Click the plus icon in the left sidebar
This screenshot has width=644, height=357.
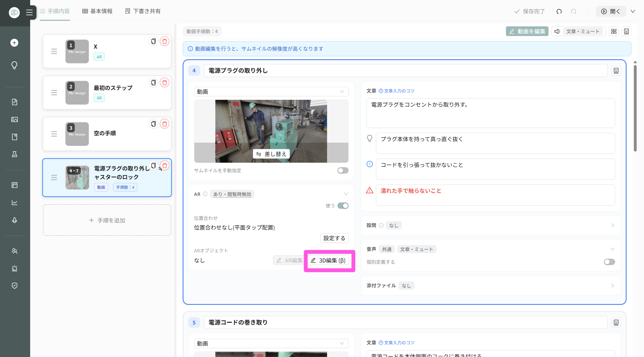click(14, 43)
